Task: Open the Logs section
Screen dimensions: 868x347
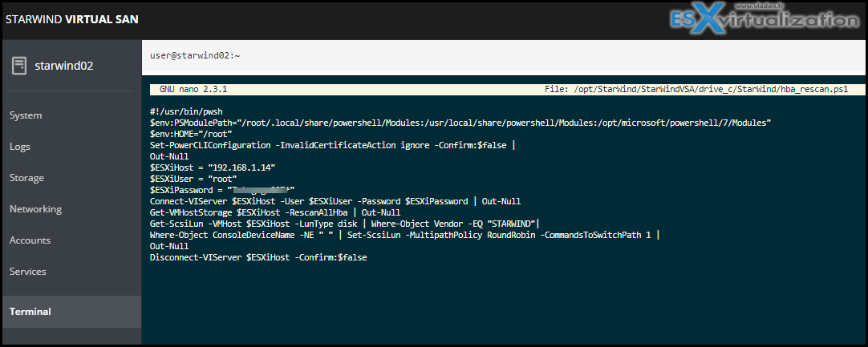Action: click(20, 147)
